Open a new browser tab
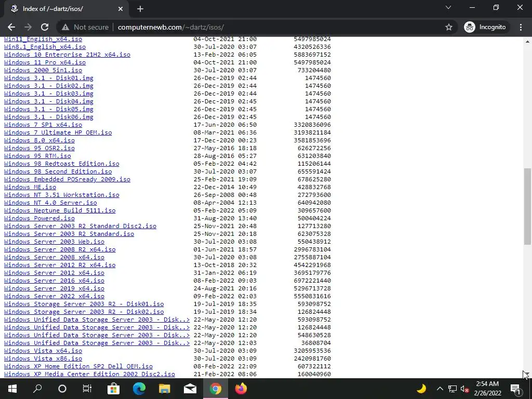 140,9
